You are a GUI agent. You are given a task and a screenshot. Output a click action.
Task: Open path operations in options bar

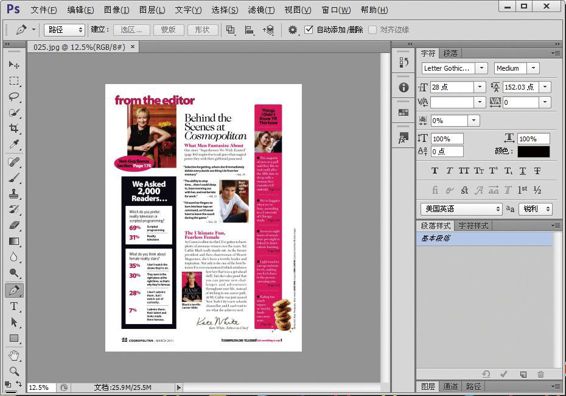pos(230,30)
